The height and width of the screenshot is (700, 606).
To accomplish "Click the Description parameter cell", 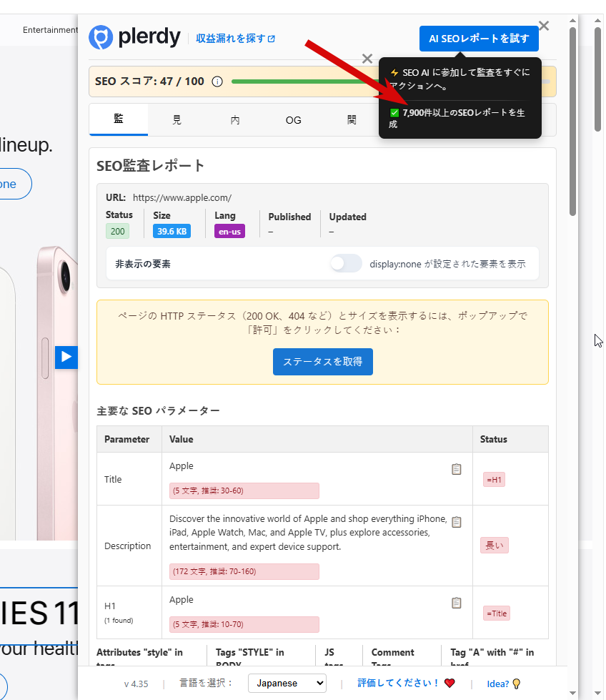I will point(128,546).
